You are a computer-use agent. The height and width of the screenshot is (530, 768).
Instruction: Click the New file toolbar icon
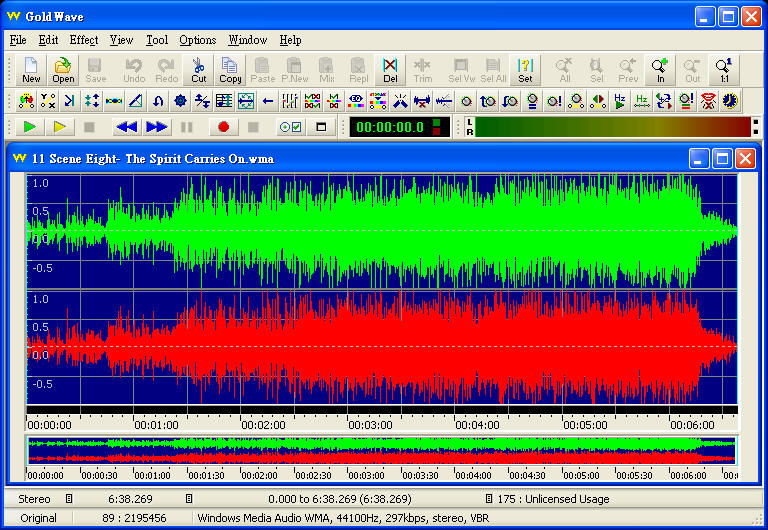coord(31,70)
